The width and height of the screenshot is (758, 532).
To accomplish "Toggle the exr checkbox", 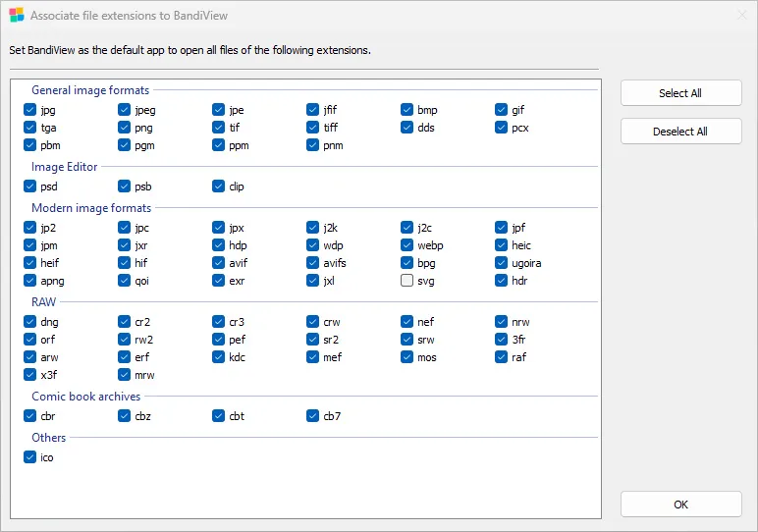I will pyautogui.click(x=219, y=281).
